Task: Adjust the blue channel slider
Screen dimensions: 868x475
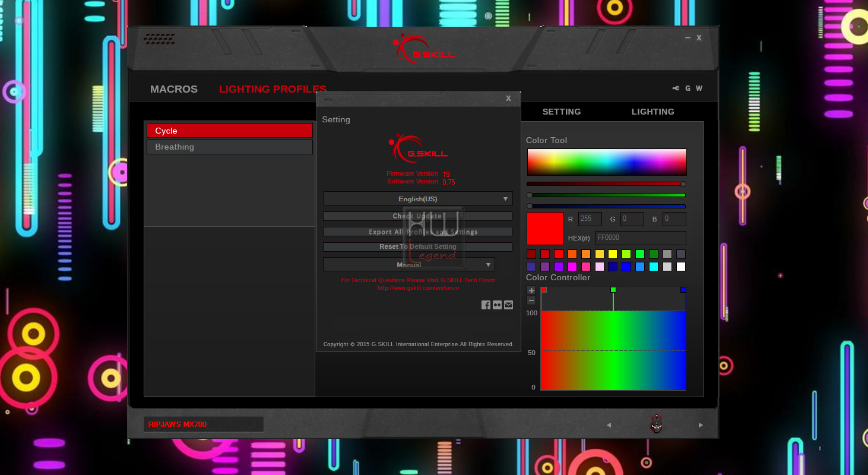Action: coord(606,206)
